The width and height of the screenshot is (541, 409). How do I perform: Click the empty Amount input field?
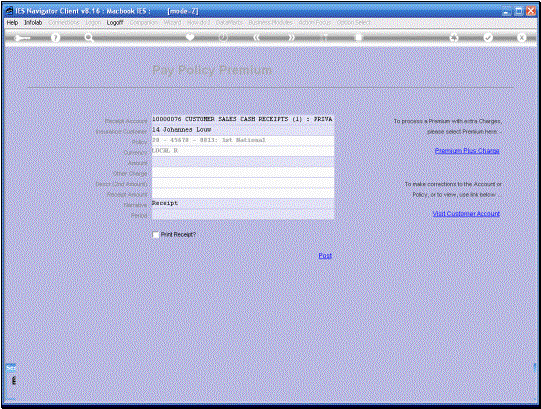pos(243,162)
